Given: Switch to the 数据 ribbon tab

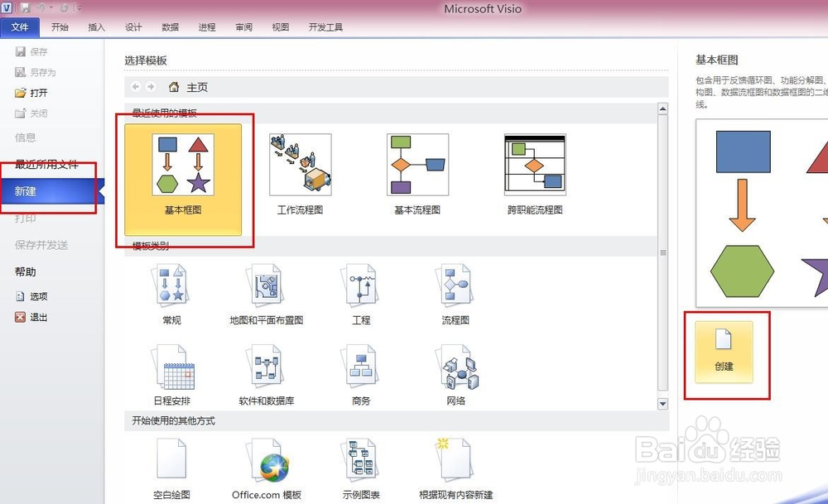Looking at the screenshot, I should [170, 27].
